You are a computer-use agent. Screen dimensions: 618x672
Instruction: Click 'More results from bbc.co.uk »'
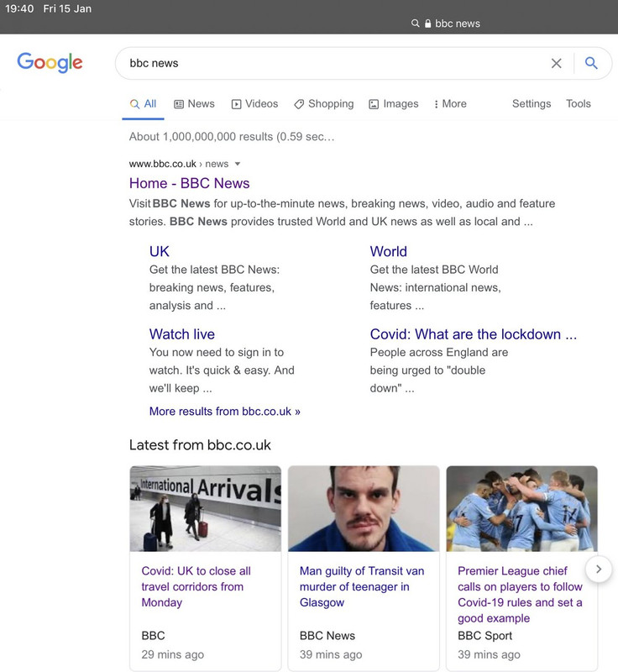point(224,411)
